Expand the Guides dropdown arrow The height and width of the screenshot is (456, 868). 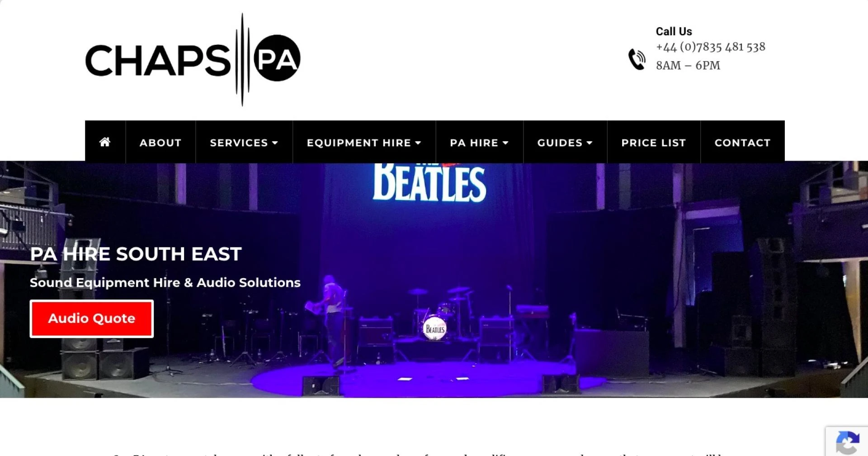pyautogui.click(x=590, y=143)
